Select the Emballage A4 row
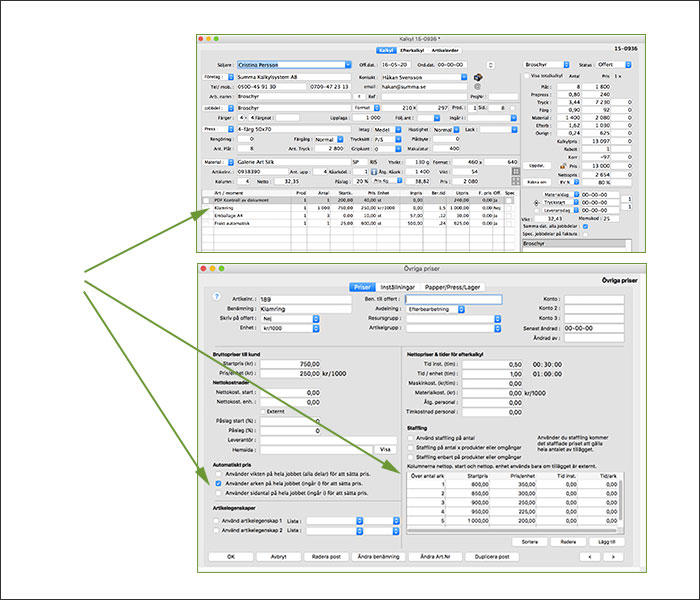 coord(358,216)
